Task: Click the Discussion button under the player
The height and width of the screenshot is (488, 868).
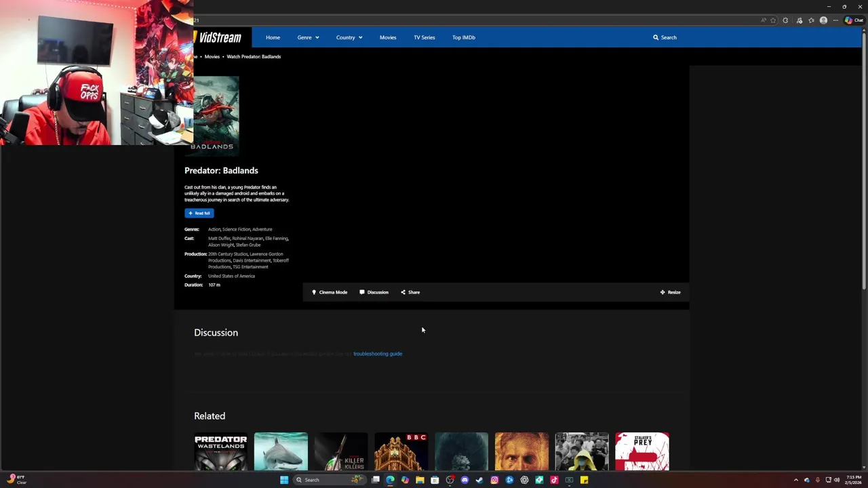Action: pyautogui.click(x=374, y=292)
